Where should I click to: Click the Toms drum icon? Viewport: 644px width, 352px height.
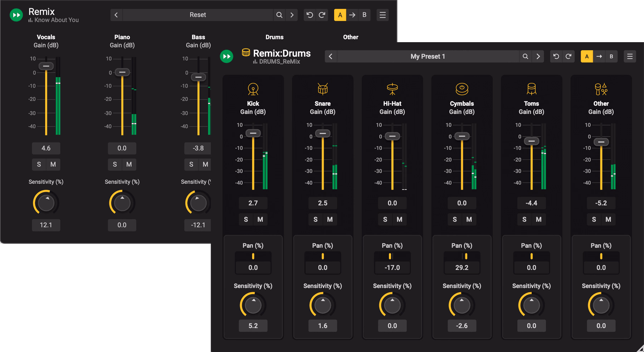point(531,89)
